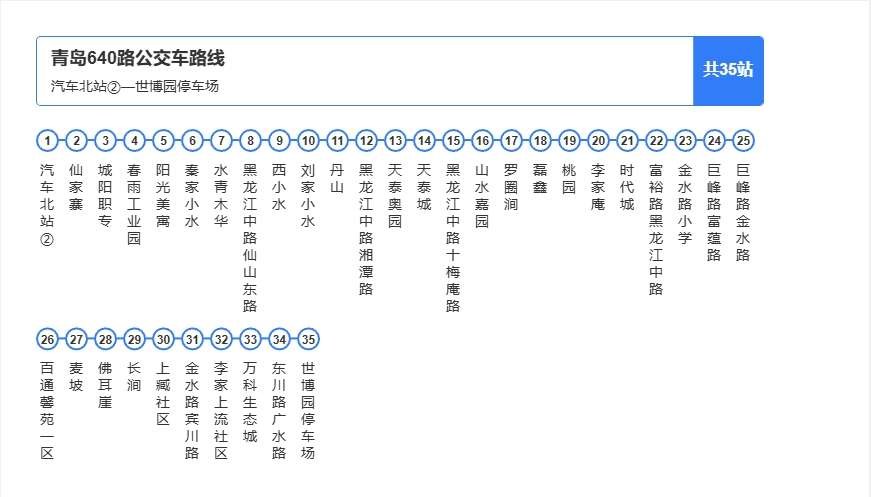
Task: Click station marker number 13
Action: (x=396, y=140)
